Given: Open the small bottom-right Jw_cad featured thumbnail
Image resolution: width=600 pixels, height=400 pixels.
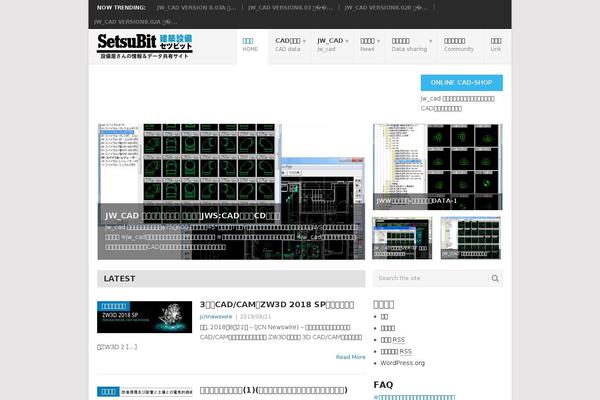Looking at the screenshot, I should coord(471,238).
